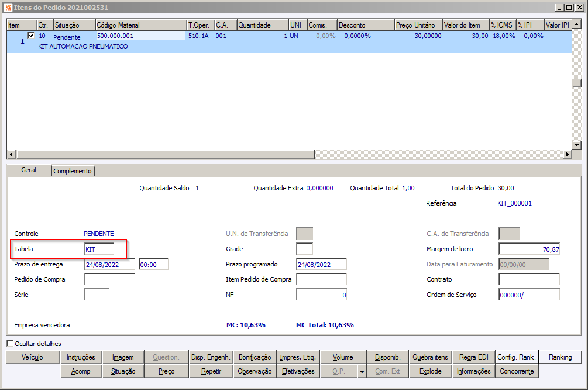The width and height of the screenshot is (588, 390).
Task: Click the Valor do Item column header
Action: click(466, 25)
